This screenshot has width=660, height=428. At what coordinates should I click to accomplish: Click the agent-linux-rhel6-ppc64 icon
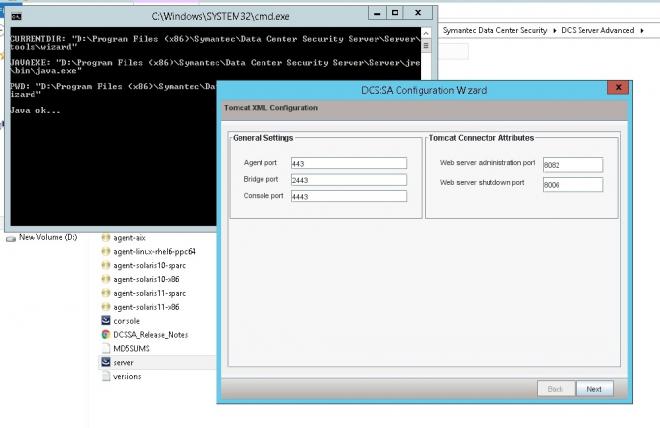[106, 252]
